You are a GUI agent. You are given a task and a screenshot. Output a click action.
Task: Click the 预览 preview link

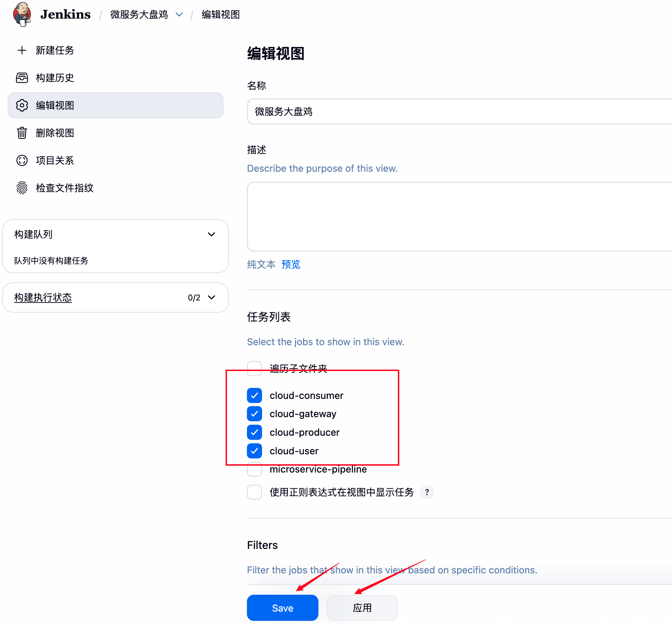[x=291, y=264]
